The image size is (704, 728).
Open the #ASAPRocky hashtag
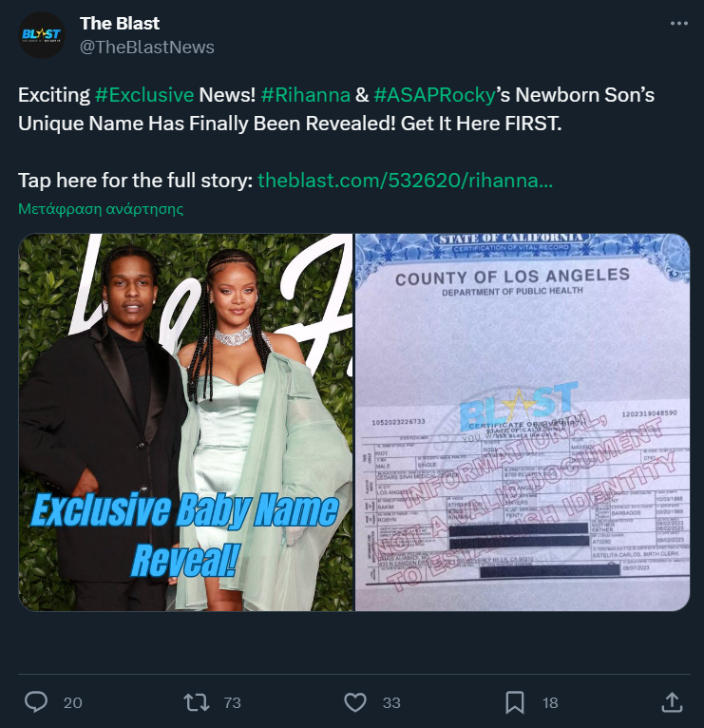point(434,95)
